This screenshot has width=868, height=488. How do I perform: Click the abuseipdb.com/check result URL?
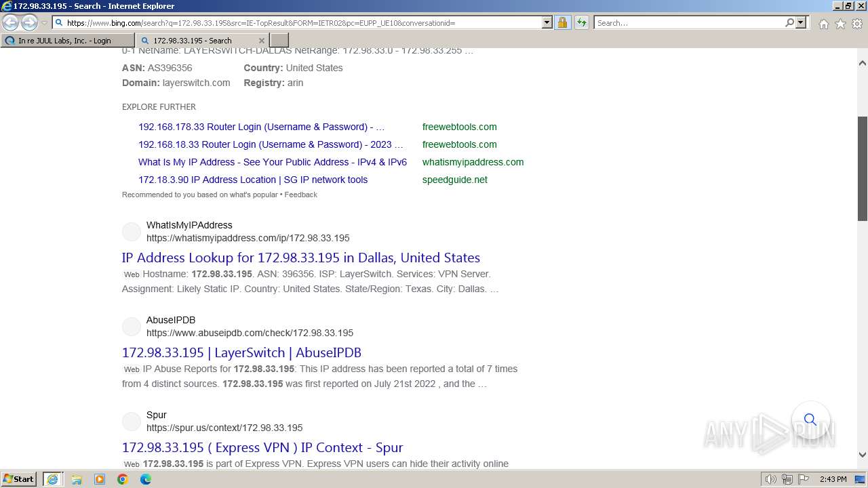point(250,333)
